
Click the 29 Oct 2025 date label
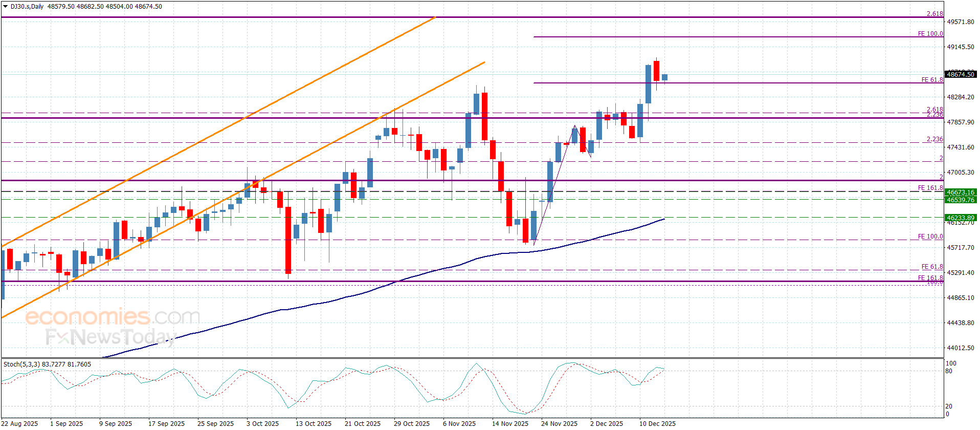click(x=412, y=423)
